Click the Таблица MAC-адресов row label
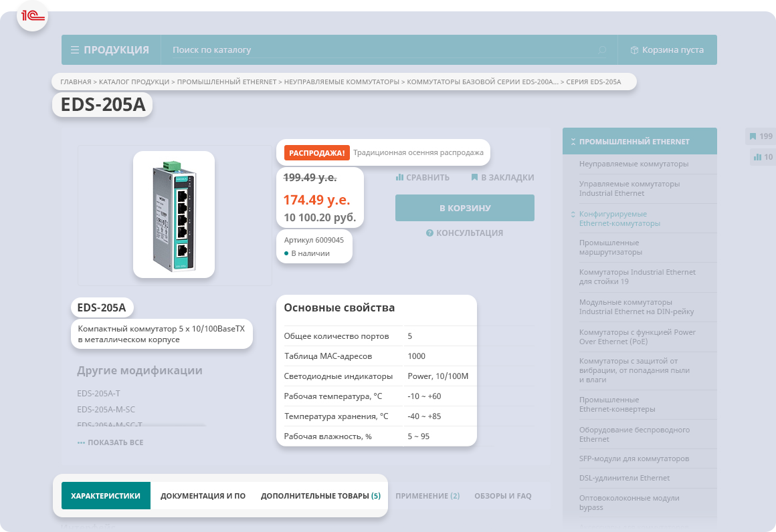776x532 pixels. [328, 356]
